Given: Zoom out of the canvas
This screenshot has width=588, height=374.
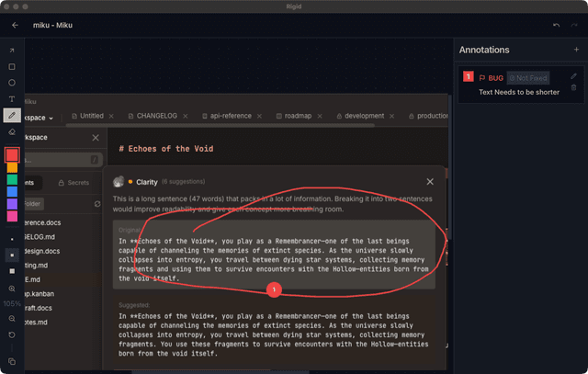Looking at the screenshot, I should (x=12, y=319).
